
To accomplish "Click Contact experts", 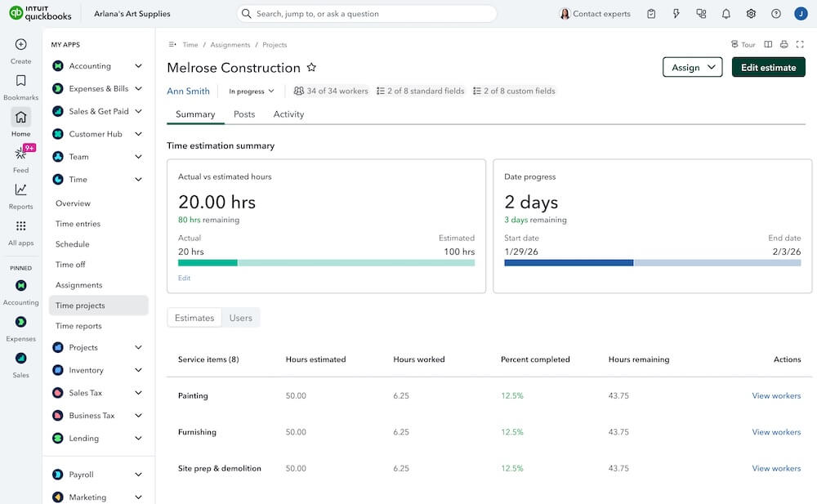I will click(595, 14).
